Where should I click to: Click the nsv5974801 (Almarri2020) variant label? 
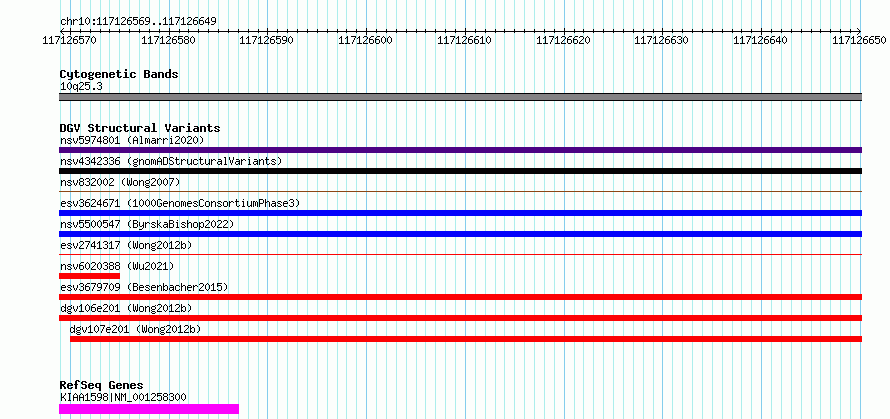coord(132,140)
